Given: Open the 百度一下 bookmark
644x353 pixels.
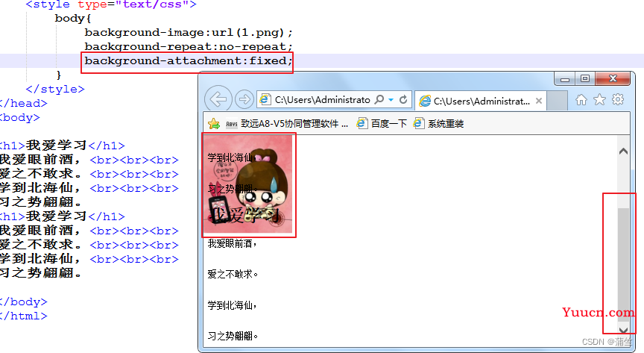Looking at the screenshot, I should (382, 123).
